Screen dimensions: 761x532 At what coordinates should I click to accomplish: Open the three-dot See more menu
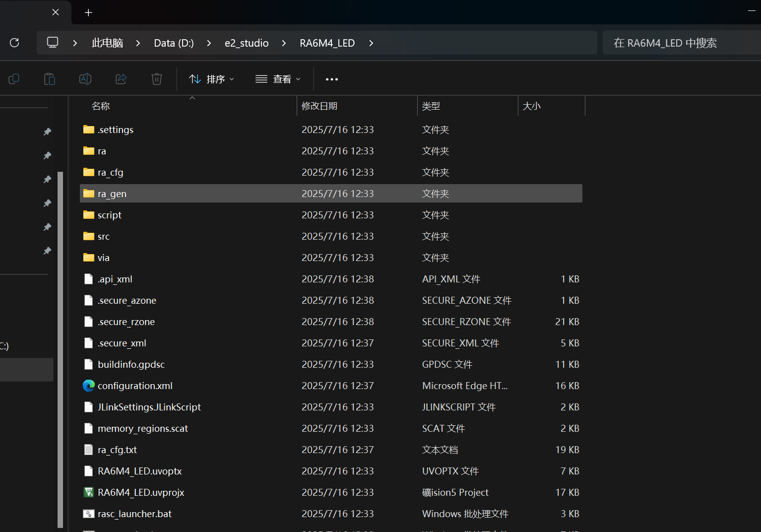click(332, 79)
